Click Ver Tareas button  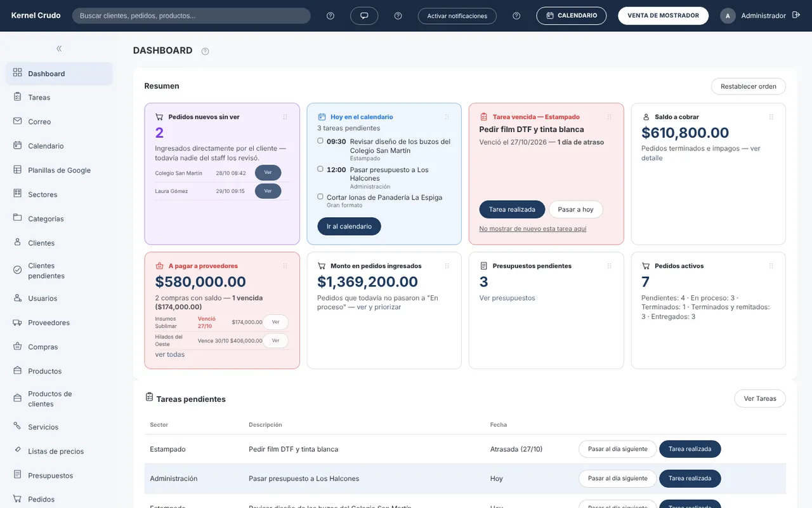(x=760, y=399)
